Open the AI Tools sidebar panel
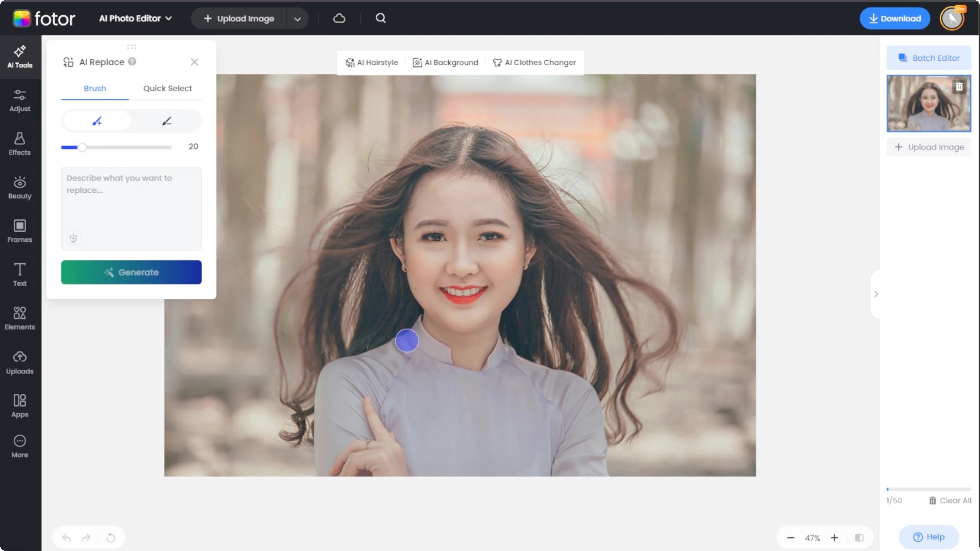The width and height of the screenshot is (980, 551). (x=20, y=57)
